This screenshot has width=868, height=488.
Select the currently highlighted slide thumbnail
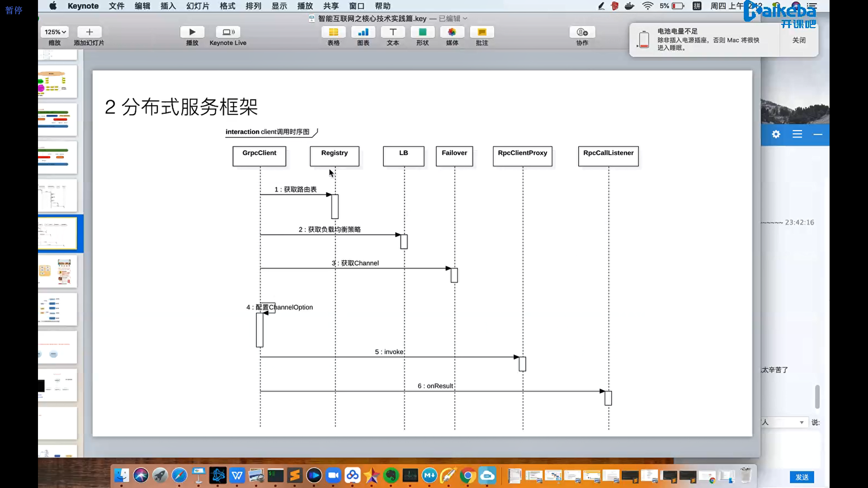pos(58,233)
